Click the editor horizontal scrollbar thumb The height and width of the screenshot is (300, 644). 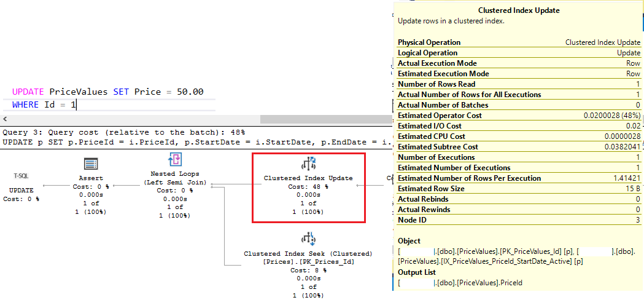click(326, 119)
